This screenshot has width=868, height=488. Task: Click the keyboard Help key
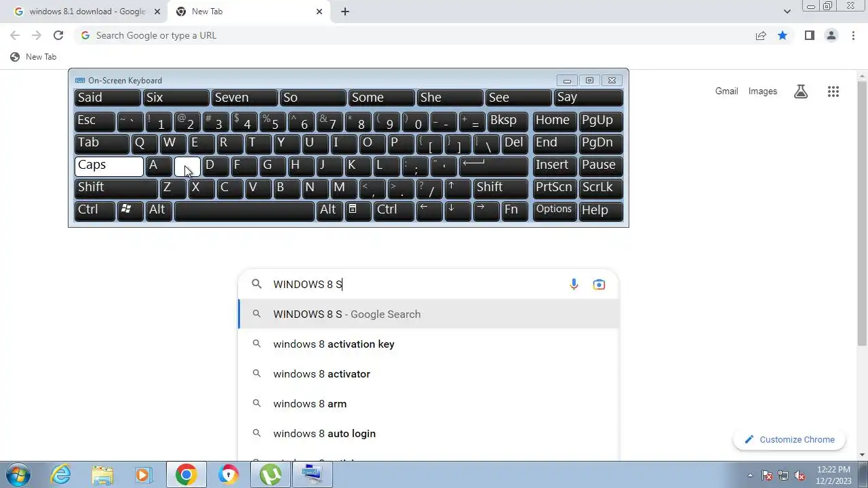(601, 210)
